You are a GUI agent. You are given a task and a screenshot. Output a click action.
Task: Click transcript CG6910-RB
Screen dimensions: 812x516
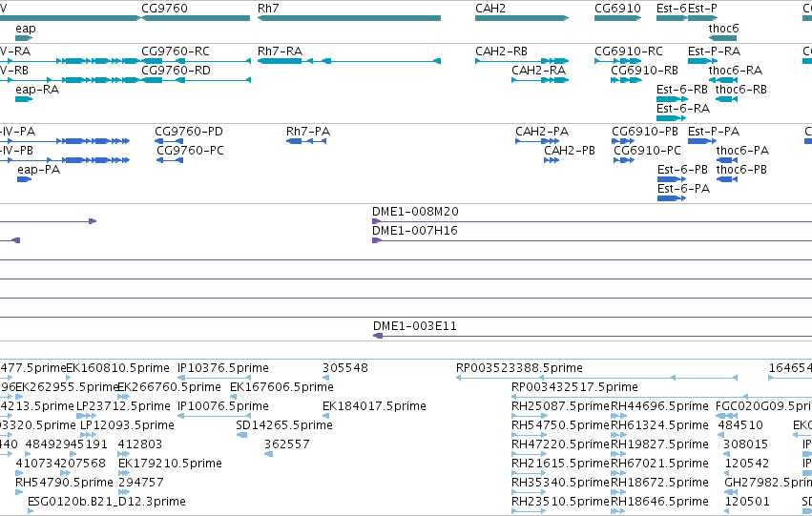(626, 80)
